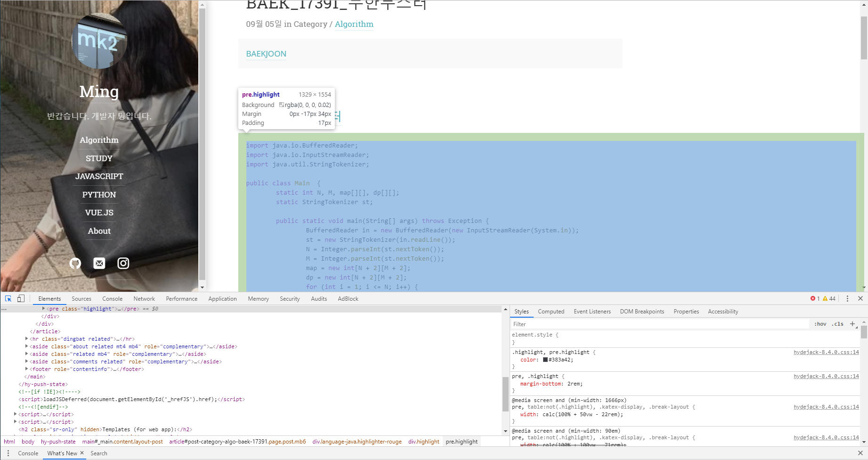Expand aside related mb4 node

(x=26, y=354)
